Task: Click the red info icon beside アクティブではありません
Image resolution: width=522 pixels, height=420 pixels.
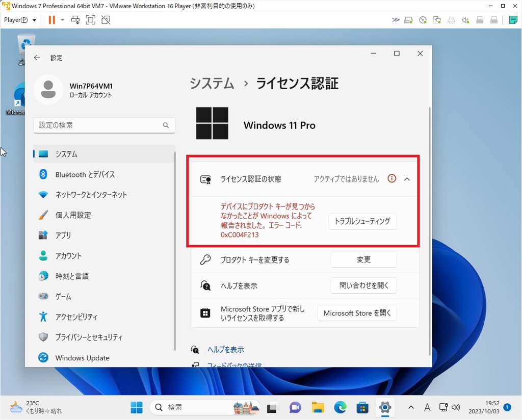Action: pyautogui.click(x=392, y=179)
